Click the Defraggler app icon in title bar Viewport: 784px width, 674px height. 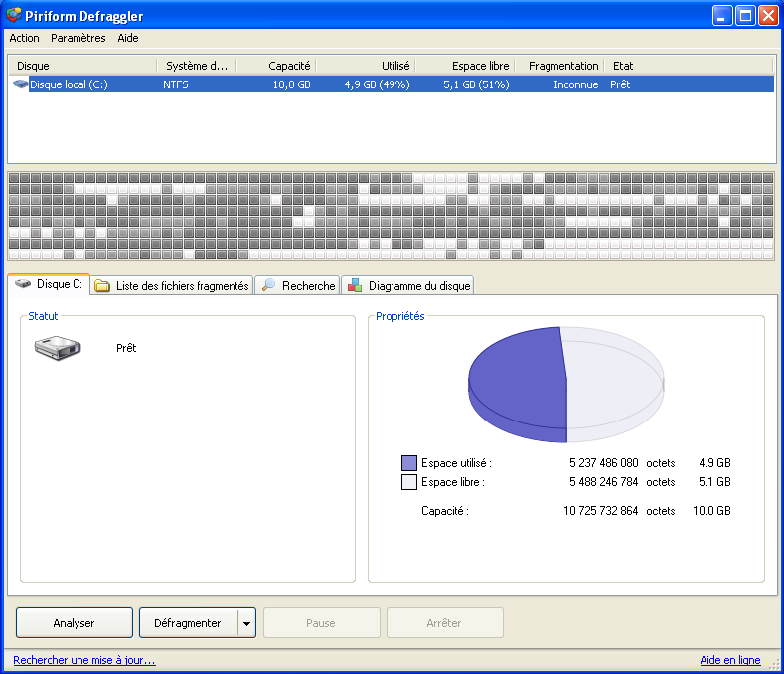(x=14, y=15)
